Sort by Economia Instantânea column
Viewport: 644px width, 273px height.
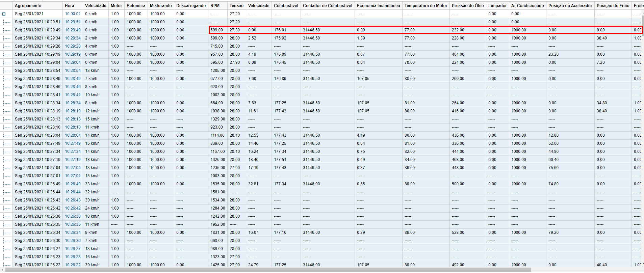pos(378,6)
